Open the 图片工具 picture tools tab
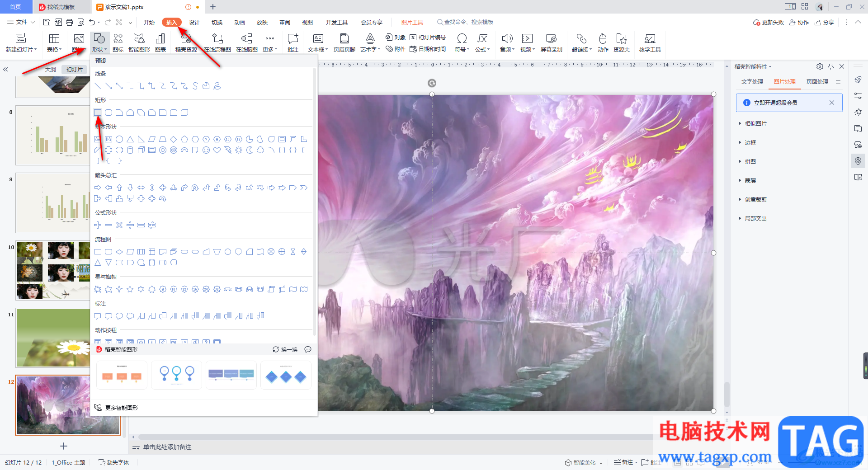This screenshot has height=470, width=868. [x=412, y=22]
